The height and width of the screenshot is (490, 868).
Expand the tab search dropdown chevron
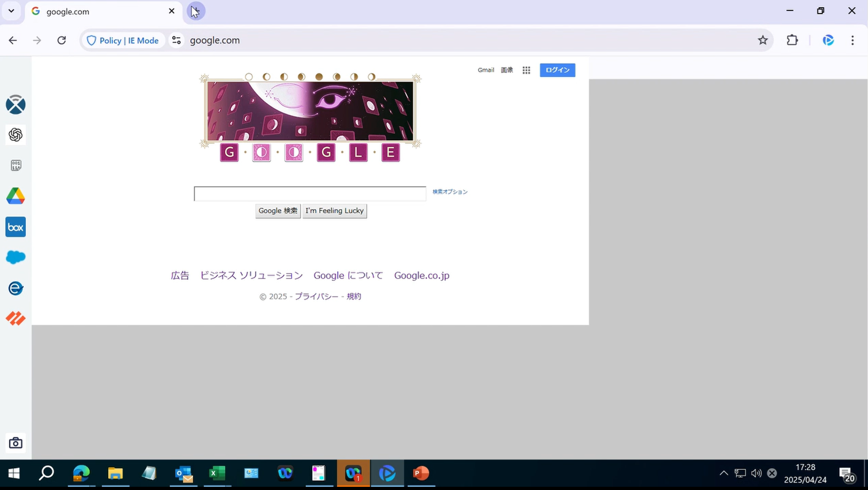pyautogui.click(x=11, y=11)
